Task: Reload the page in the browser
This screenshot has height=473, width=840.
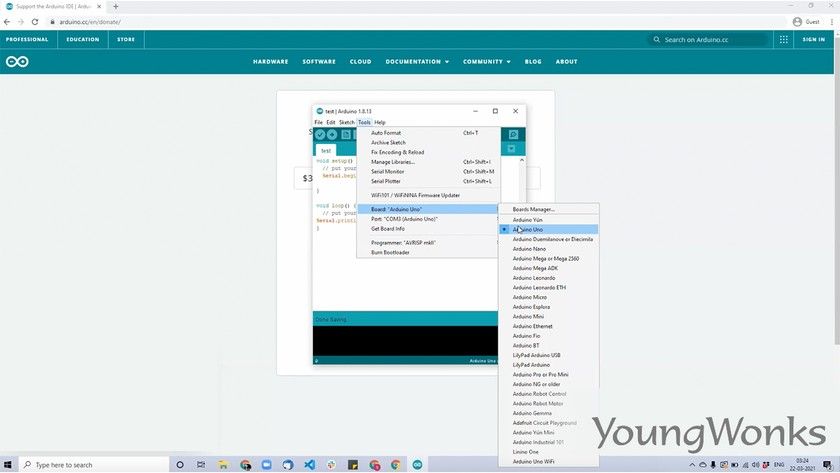Action: click(x=35, y=22)
